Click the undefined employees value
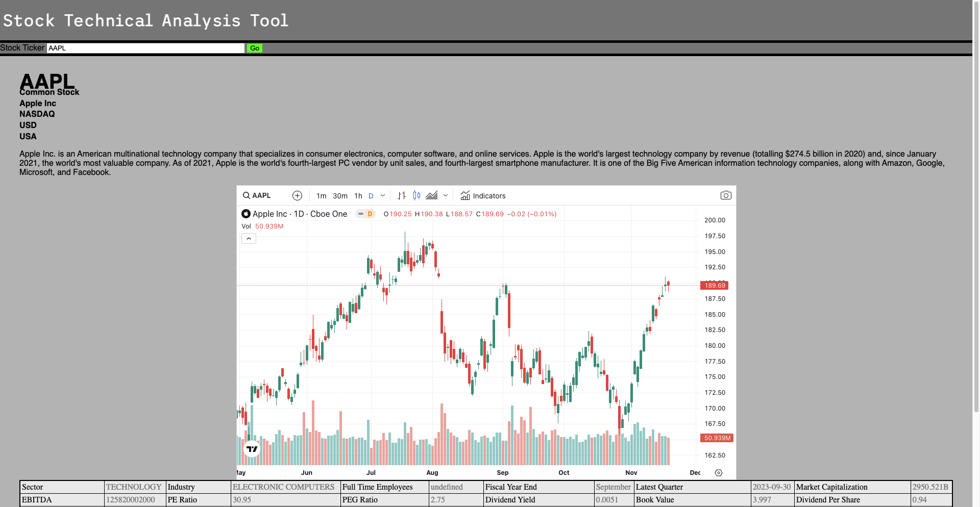This screenshot has height=507, width=980. click(456, 487)
